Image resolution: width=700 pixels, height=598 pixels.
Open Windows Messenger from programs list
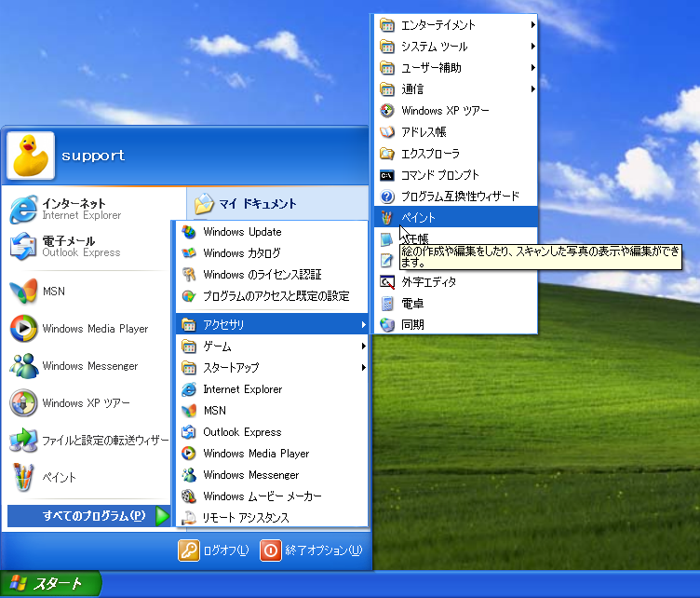[272, 475]
